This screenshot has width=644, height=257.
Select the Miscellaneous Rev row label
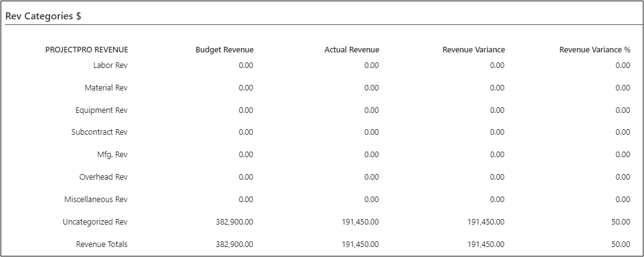pos(96,200)
